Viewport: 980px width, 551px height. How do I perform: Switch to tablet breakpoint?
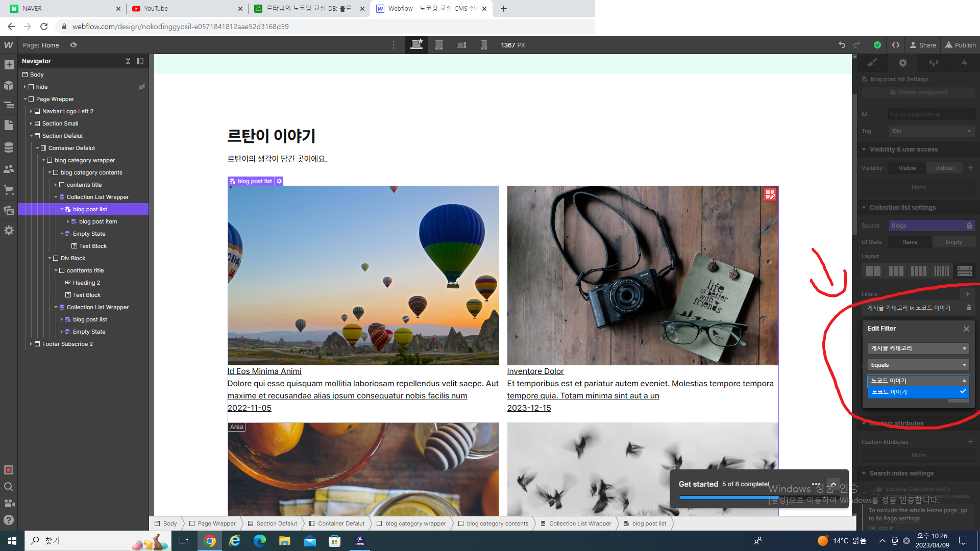pos(439,45)
